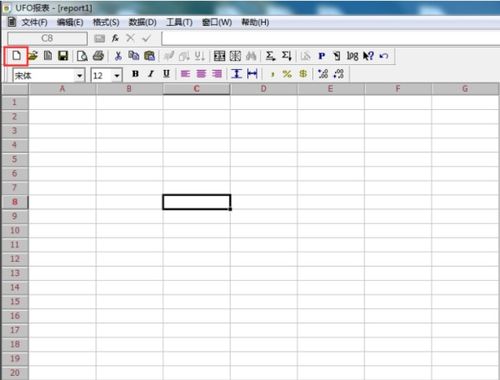Open print preview icon
This screenshot has width=500, height=380.
[82, 56]
